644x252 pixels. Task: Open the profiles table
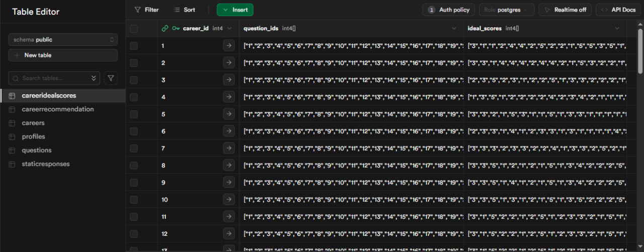click(63, 137)
